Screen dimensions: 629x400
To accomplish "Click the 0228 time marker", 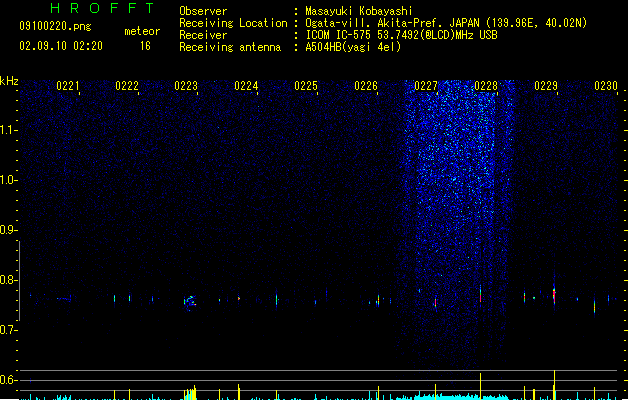I will coord(486,86).
